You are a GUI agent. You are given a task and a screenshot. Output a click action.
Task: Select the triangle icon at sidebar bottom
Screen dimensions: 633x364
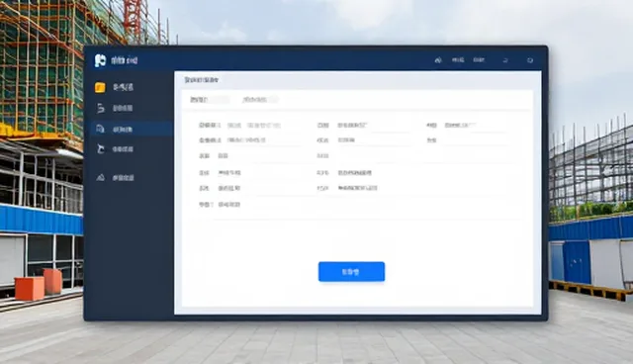click(101, 177)
